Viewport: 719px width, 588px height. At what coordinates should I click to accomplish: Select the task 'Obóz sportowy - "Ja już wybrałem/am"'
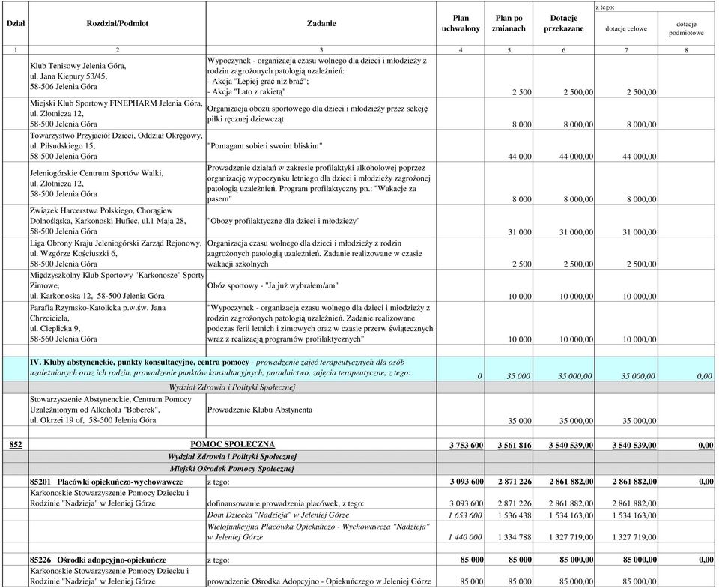pos(273,285)
